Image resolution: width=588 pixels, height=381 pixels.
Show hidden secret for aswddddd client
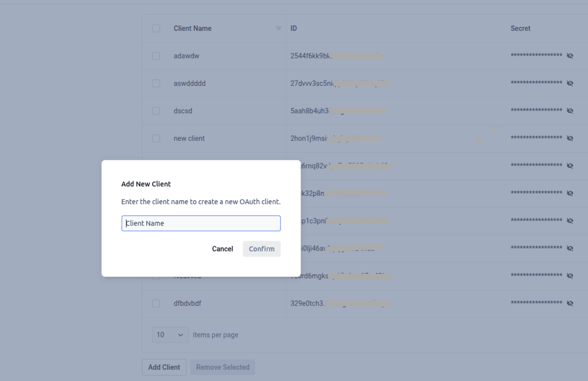click(x=570, y=83)
